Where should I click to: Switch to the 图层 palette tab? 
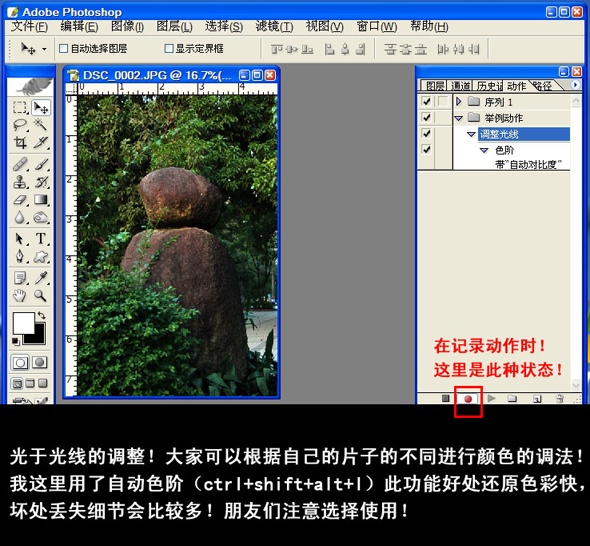(x=435, y=86)
